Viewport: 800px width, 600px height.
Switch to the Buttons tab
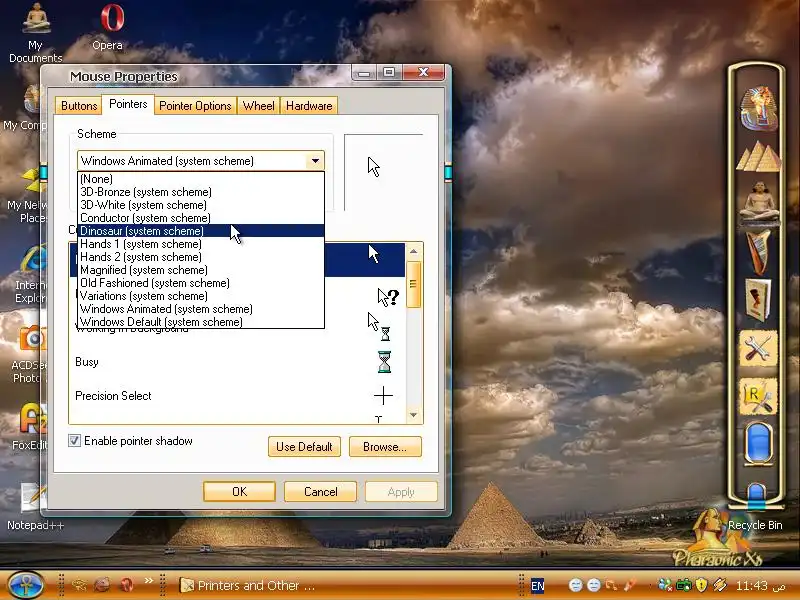coord(79,106)
